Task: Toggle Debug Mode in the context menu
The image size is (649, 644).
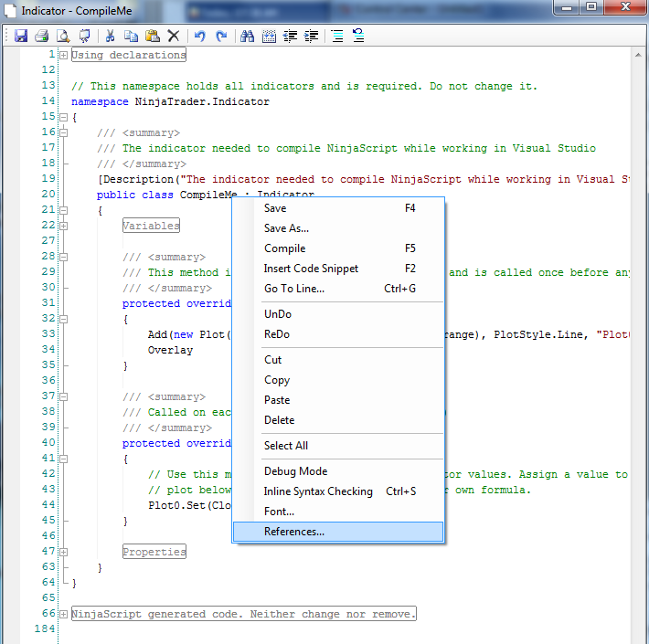Action: [338, 471]
